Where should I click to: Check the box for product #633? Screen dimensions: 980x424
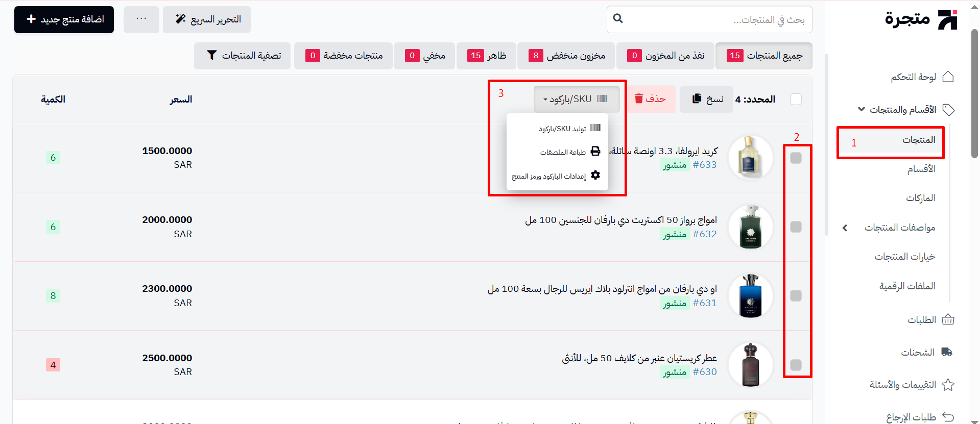796,158
